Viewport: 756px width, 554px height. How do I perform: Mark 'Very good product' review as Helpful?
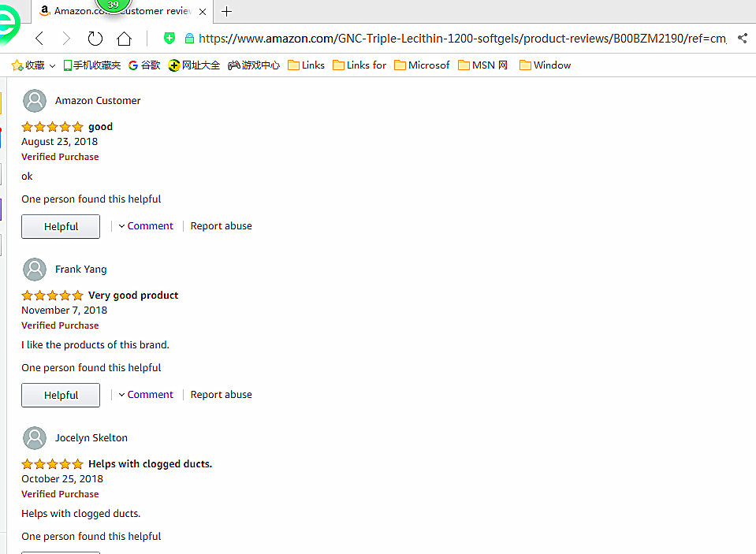coord(61,396)
